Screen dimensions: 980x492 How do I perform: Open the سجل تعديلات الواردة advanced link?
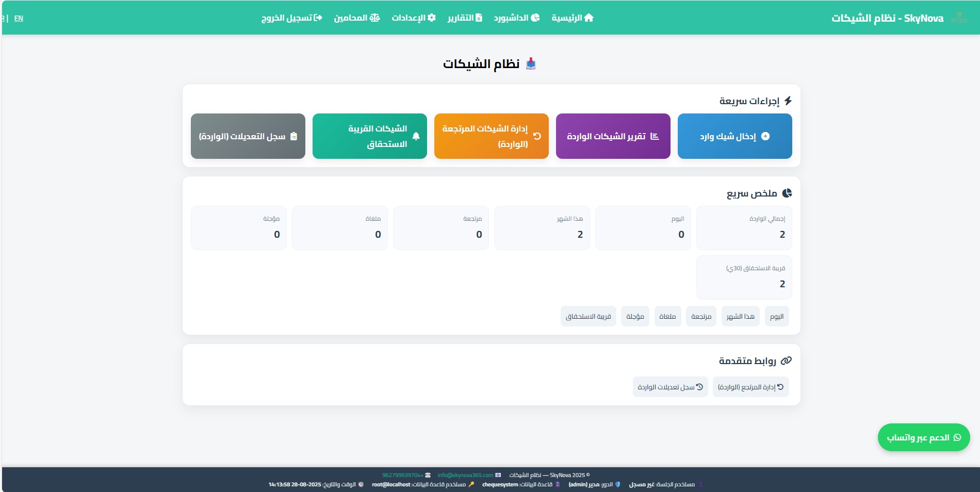(x=670, y=387)
